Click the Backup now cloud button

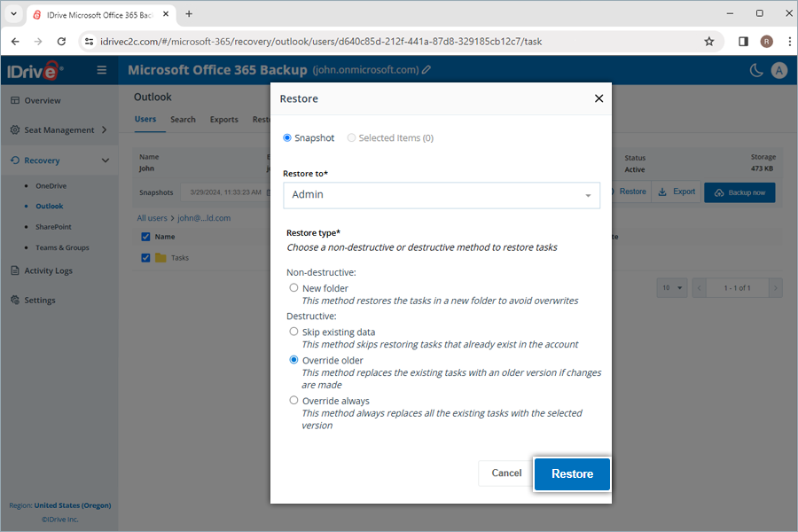click(x=739, y=192)
